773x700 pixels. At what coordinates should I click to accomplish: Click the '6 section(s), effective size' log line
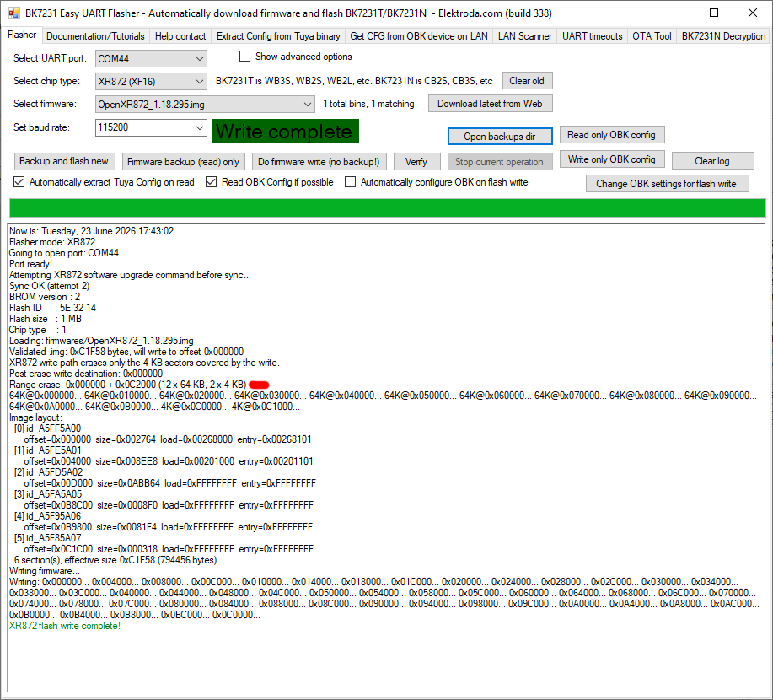click(115, 560)
